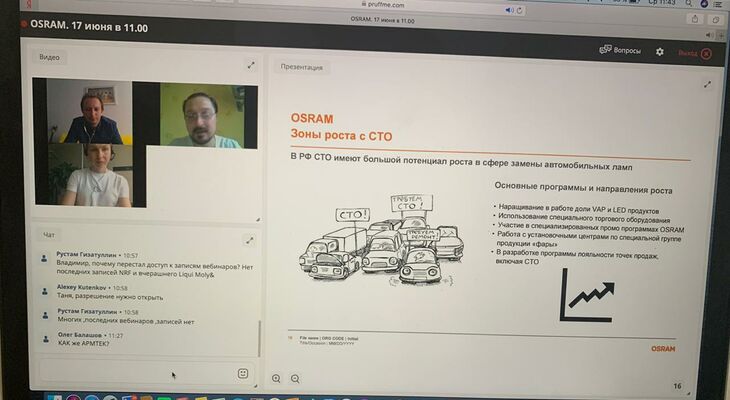Screen dimensions: 730x400
Task: Click the slide title 'Зоны роста с СТО'
Action: click(x=341, y=136)
